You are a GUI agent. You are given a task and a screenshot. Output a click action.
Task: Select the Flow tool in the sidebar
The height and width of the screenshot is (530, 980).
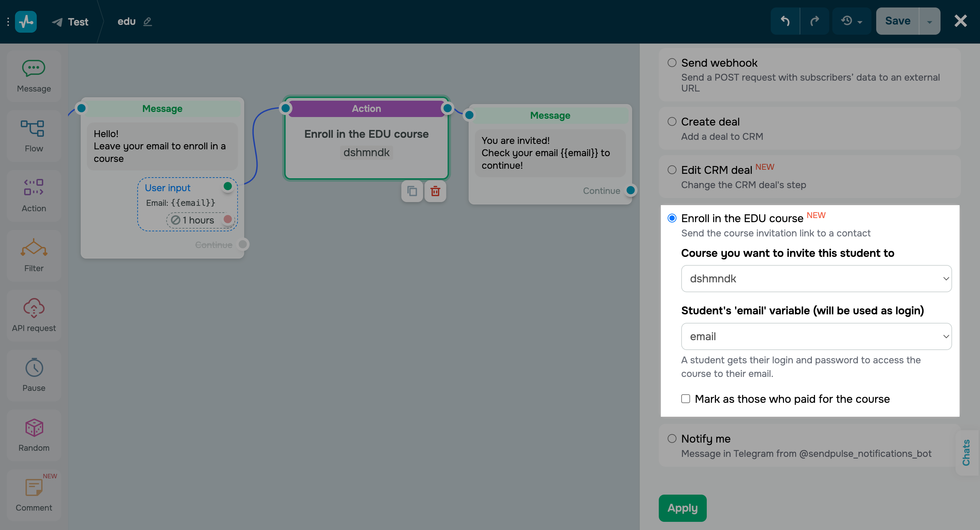34,135
